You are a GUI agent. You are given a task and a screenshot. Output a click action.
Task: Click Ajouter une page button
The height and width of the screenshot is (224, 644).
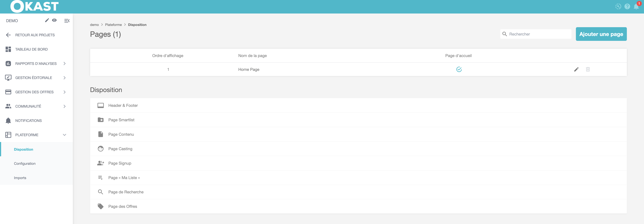point(601,34)
